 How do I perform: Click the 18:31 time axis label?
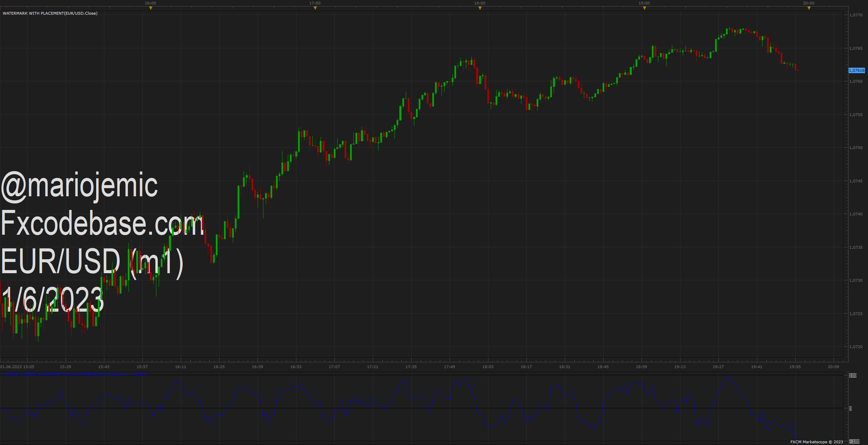pyautogui.click(x=565, y=367)
